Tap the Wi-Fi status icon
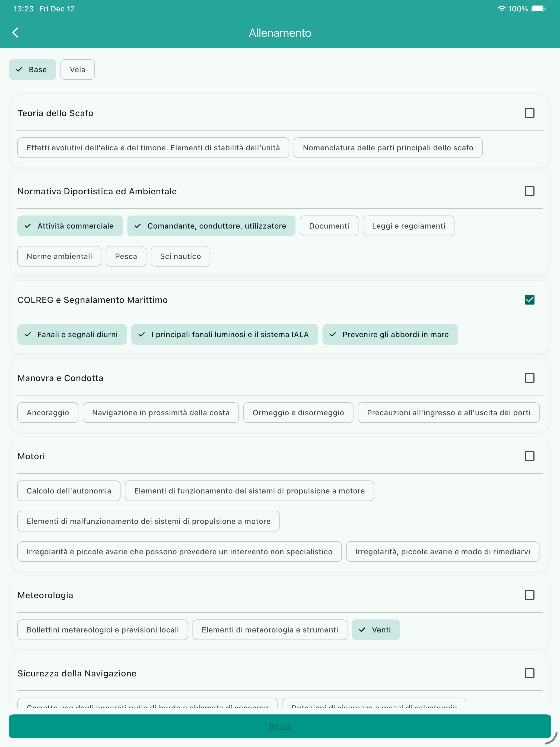 (x=502, y=9)
